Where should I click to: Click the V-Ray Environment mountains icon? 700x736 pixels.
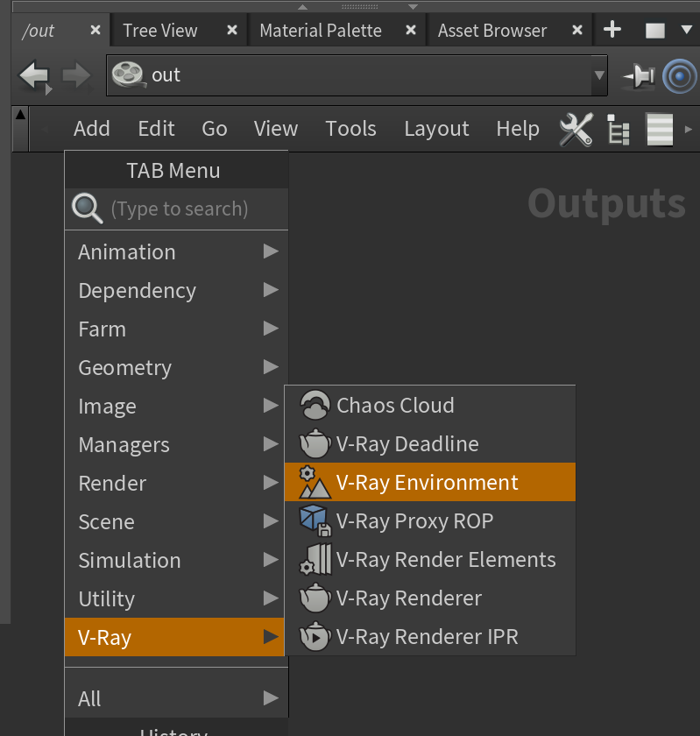click(x=315, y=482)
